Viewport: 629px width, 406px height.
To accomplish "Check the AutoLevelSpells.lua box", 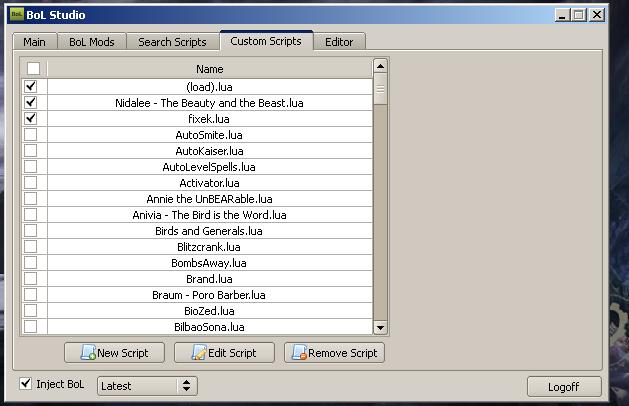I will [30, 166].
